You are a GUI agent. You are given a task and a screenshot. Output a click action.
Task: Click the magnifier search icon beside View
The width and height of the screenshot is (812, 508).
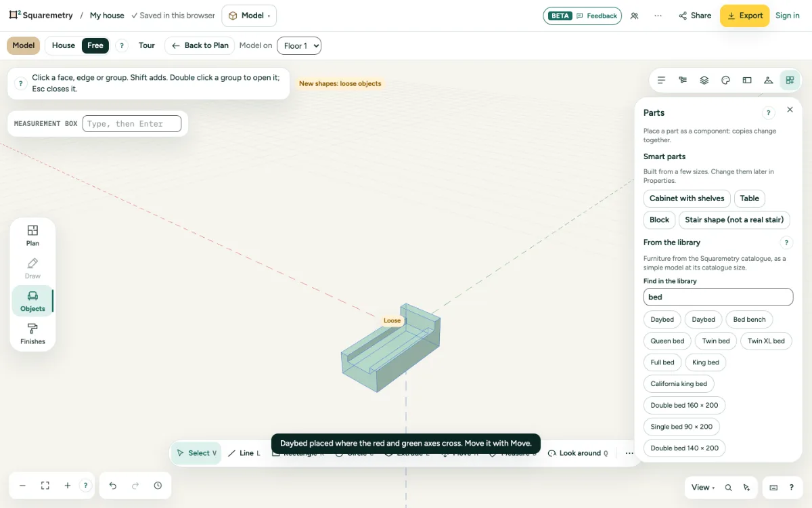click(x=729, y=488)
